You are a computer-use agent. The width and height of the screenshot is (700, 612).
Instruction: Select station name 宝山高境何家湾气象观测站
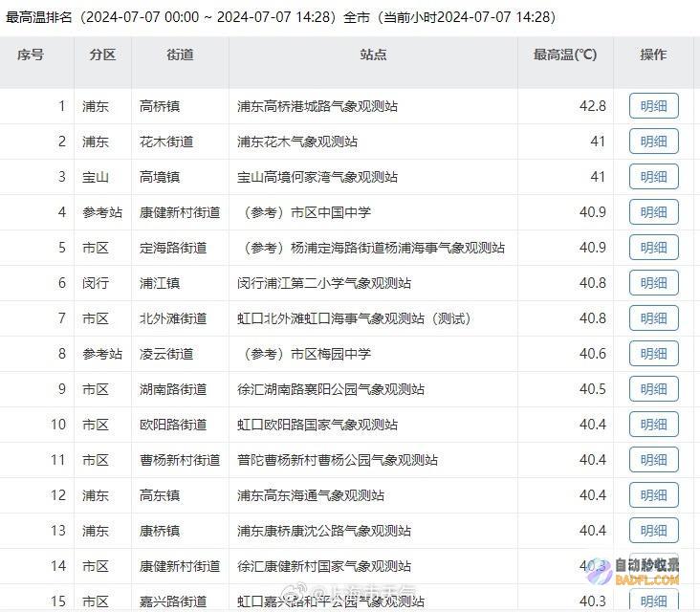coord(317,177)
